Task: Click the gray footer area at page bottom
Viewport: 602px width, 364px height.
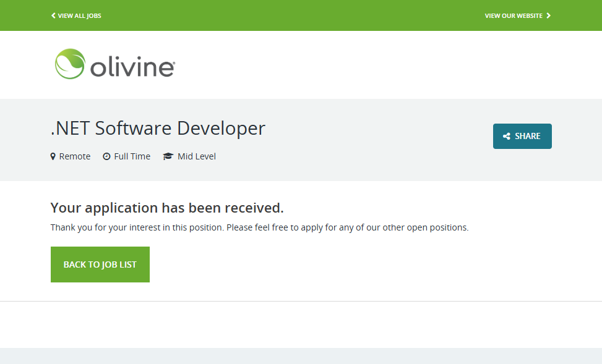Action: pos(301,355)
